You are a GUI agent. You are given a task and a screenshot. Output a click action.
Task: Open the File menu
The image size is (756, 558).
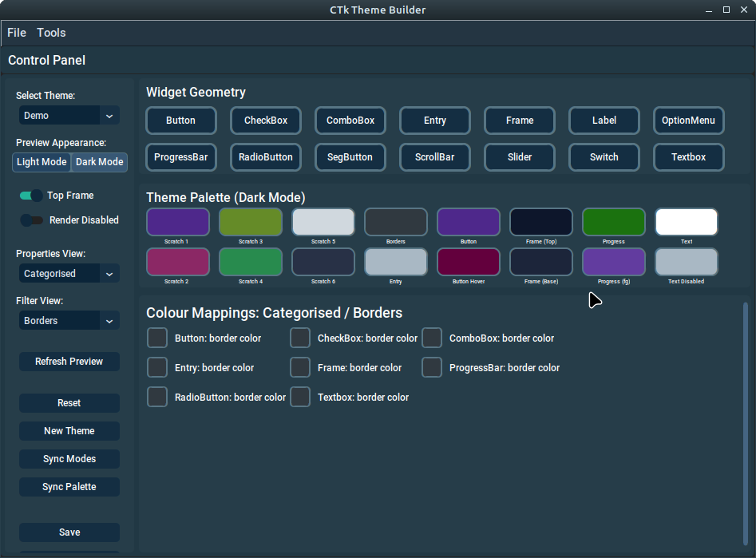pyautogui.click(x=16, y=33)
